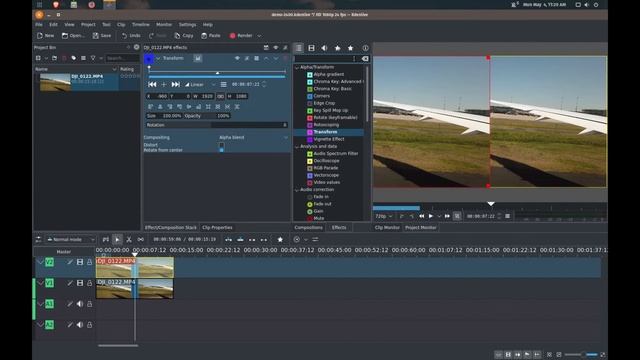
Task: Show main effects list icon in effects panel
Action: pos(299,48)
